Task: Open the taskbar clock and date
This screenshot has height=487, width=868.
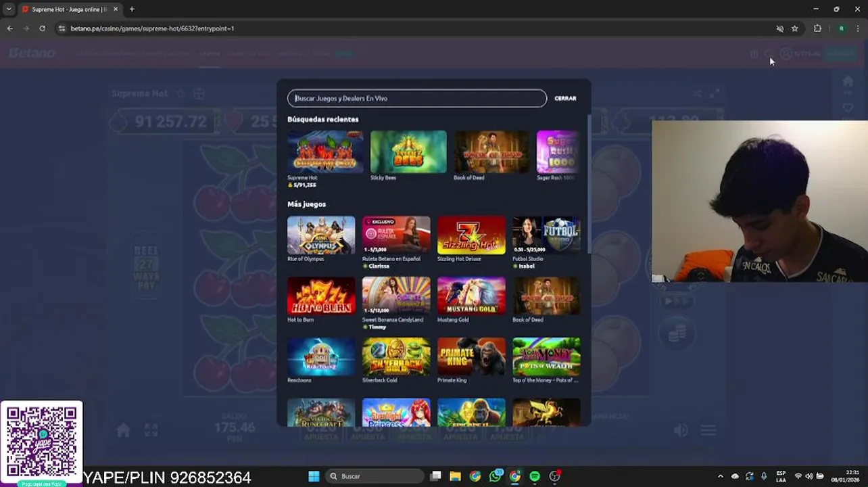Action: click(845, 476)
